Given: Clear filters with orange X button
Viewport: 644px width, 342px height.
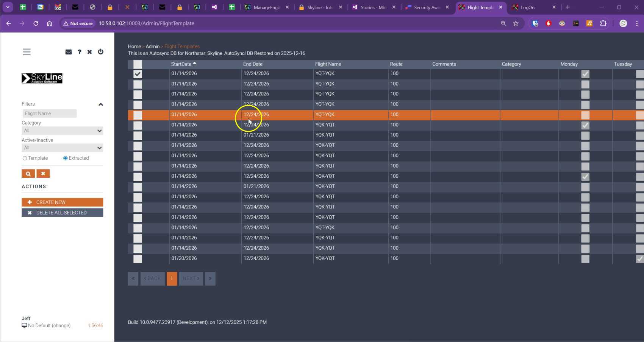Looking at the screenshot, I should click(x=43, y=174).
